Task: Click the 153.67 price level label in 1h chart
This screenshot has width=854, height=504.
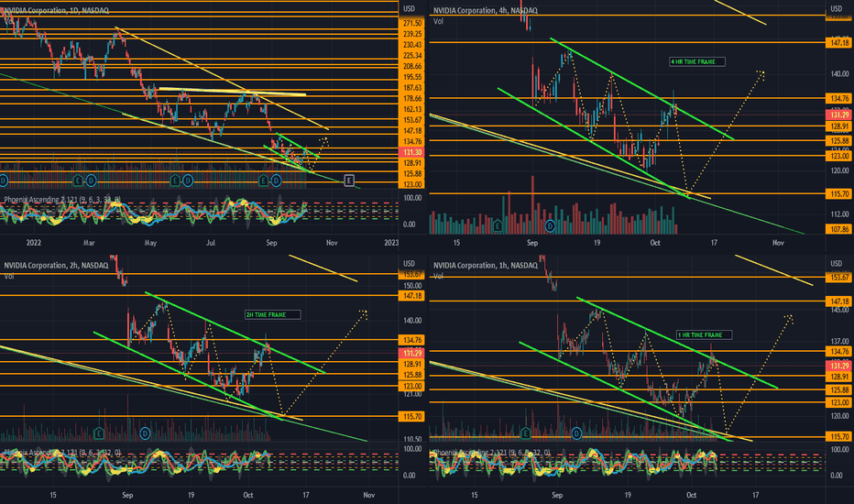Action: 839,278
